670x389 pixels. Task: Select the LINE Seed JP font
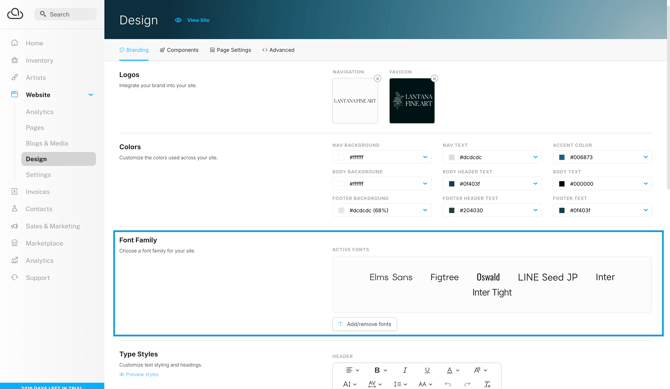[x=548, y=277]
